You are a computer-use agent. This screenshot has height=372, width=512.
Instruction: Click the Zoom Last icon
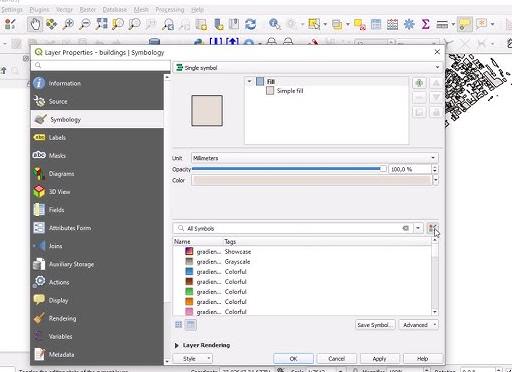click(x=168, y=24)
